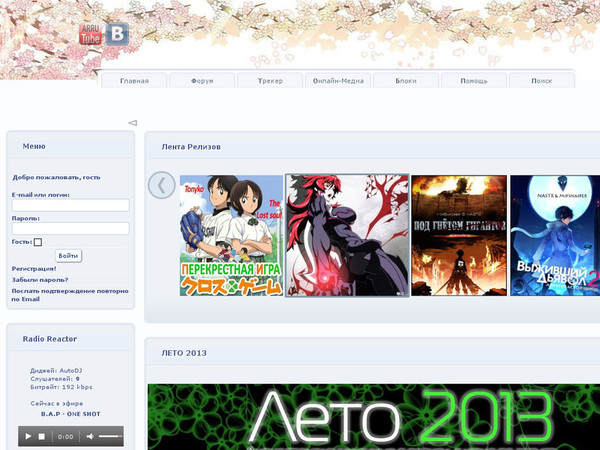Open the Форум tab
Viewport: 600px width, 450px height.
202,81
